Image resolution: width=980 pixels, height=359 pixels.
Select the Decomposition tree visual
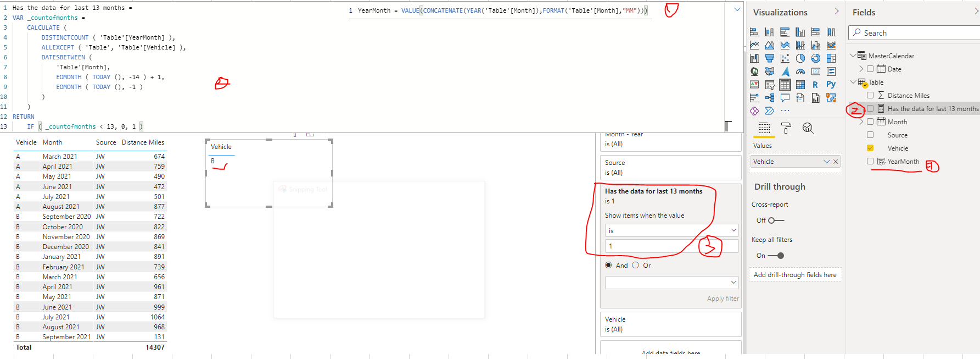pyautogui.click(x=770, y=98)
